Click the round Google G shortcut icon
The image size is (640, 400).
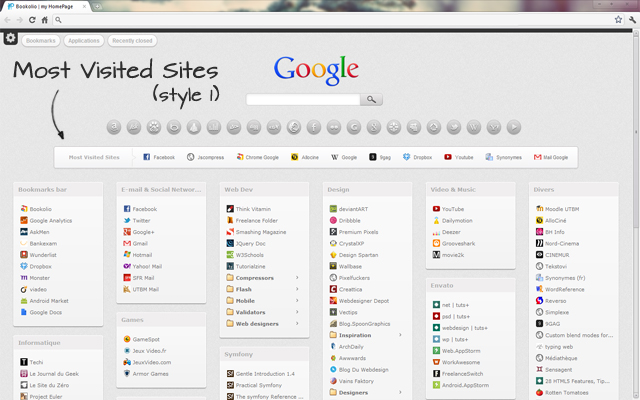pos(354,127)
